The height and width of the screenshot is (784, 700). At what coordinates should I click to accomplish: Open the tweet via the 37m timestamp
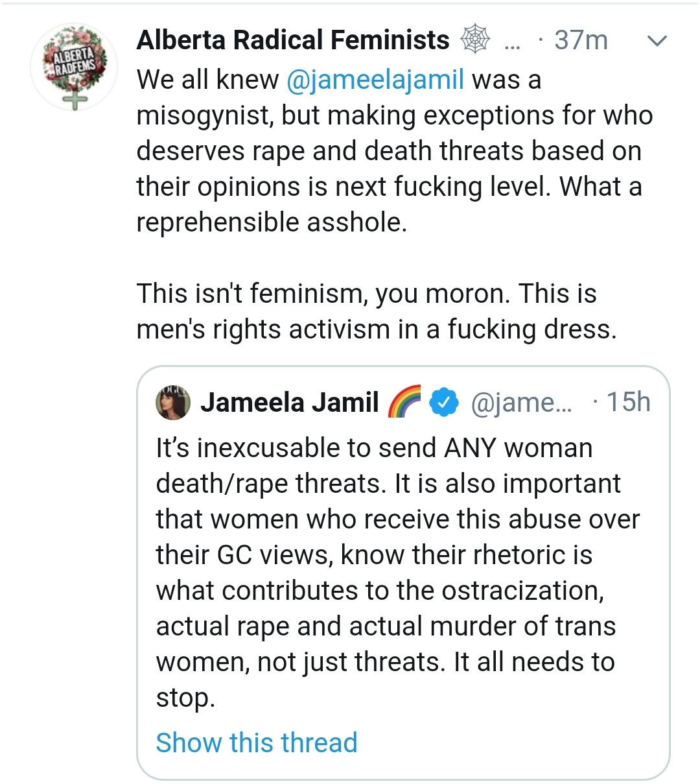coord(581,41)
